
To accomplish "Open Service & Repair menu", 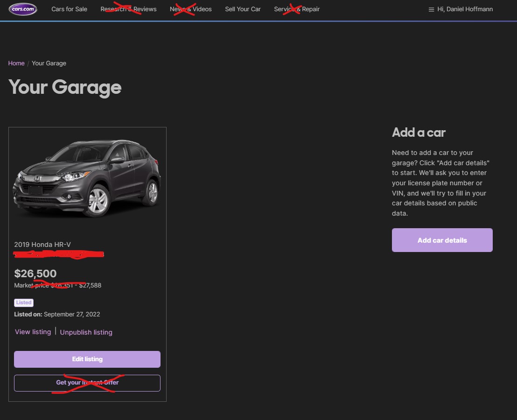I will (297, 9).
